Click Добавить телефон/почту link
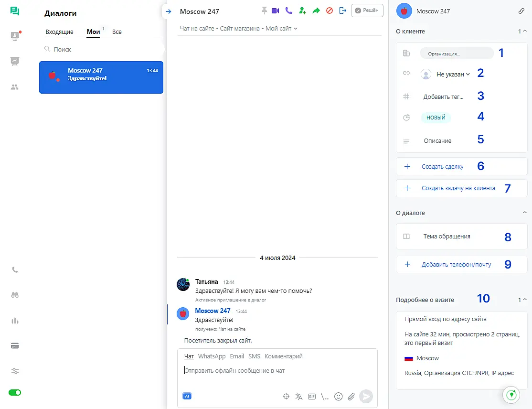The image size is (532, 409). (x=456, y=264)
